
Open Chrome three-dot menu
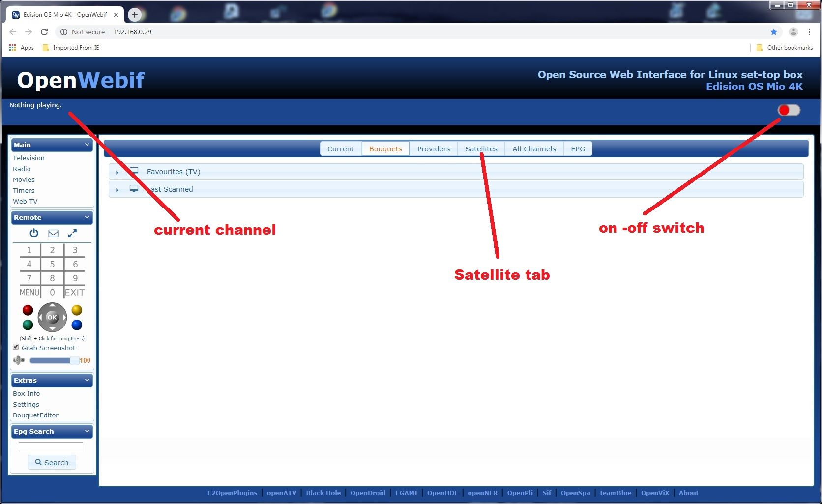[809, 32]
